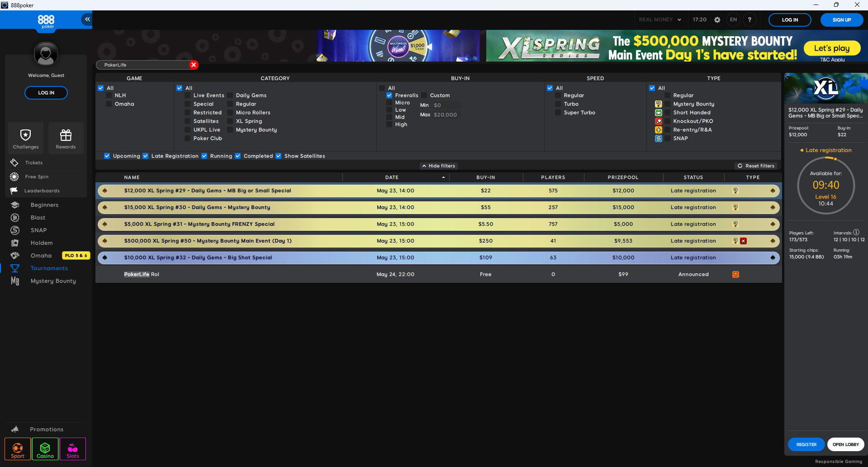Sort by Players column header
The image size is (868, 467).
pos(553,177)
